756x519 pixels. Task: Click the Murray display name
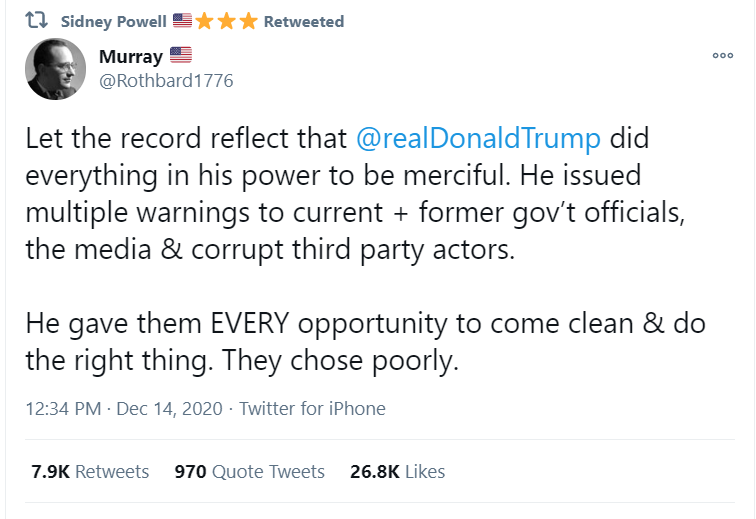(131, 56)
